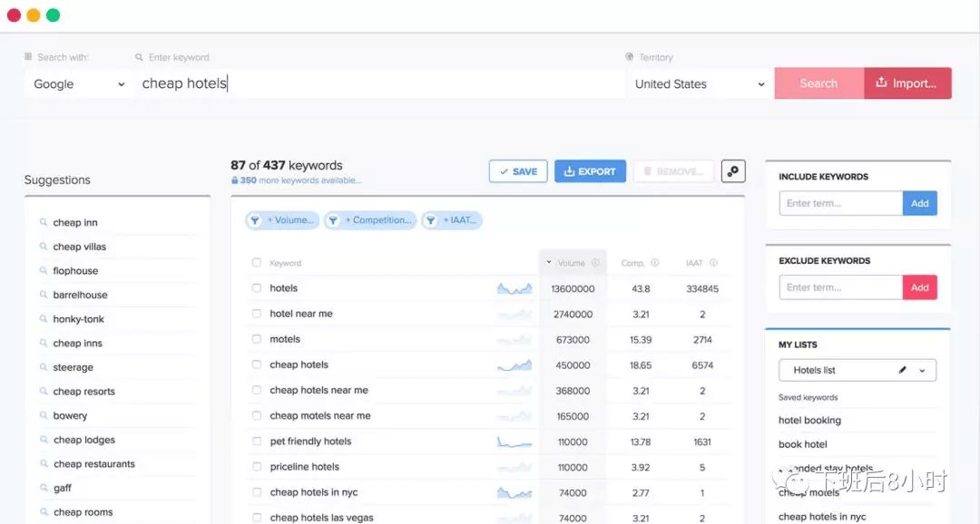This screenshot has width=980, height=524.
Task: Sort the table by Volume column
Action: pyautogui.click(x=571, y=263)
